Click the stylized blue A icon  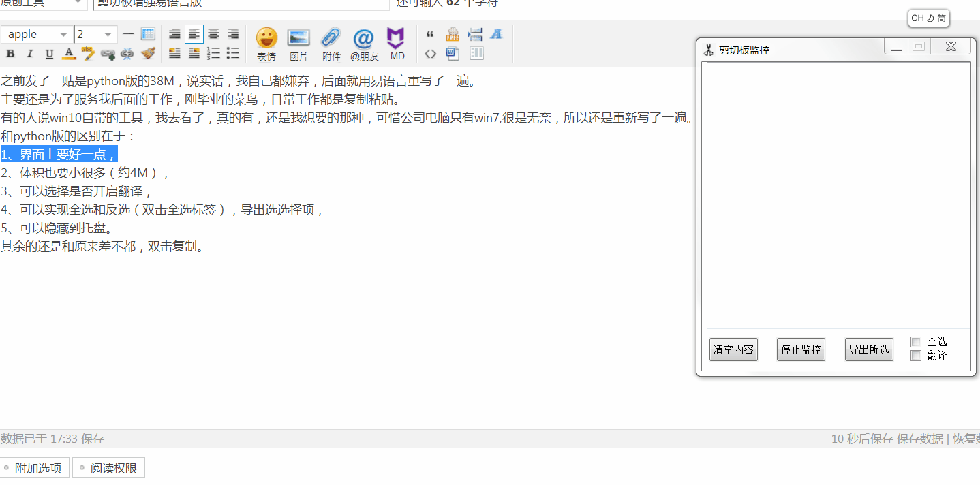tap(496, 34)
